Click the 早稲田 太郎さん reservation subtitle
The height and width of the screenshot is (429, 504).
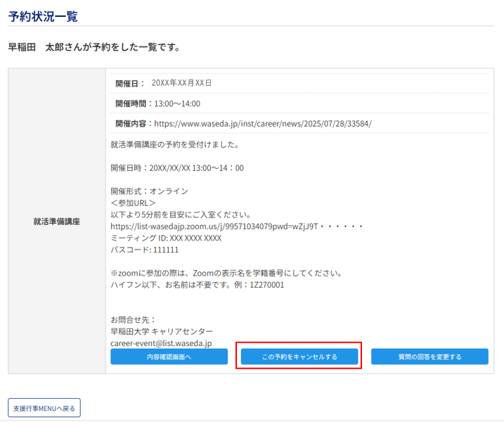pyautogui.click(x=93, y=47)
